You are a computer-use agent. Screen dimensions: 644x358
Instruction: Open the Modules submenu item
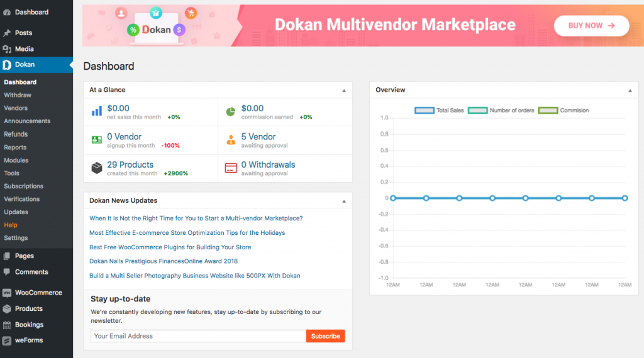click(16, 160)
